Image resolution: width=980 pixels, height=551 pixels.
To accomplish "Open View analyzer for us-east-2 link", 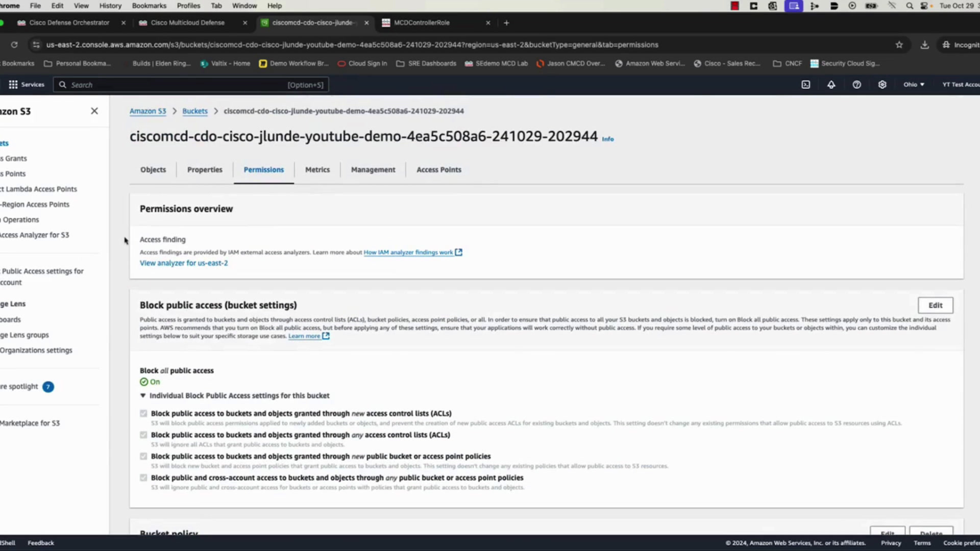I will pos(184,263).
